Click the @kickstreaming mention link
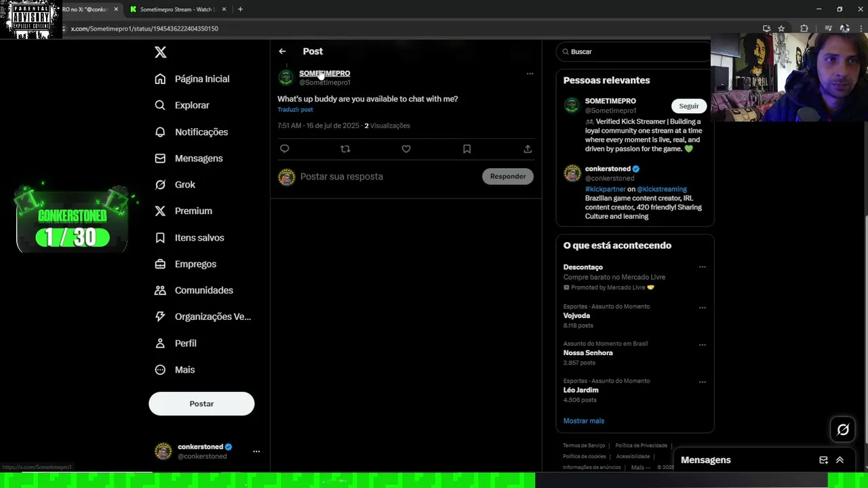Viewport: 868px width, 488px height. [x=662, y=189]
